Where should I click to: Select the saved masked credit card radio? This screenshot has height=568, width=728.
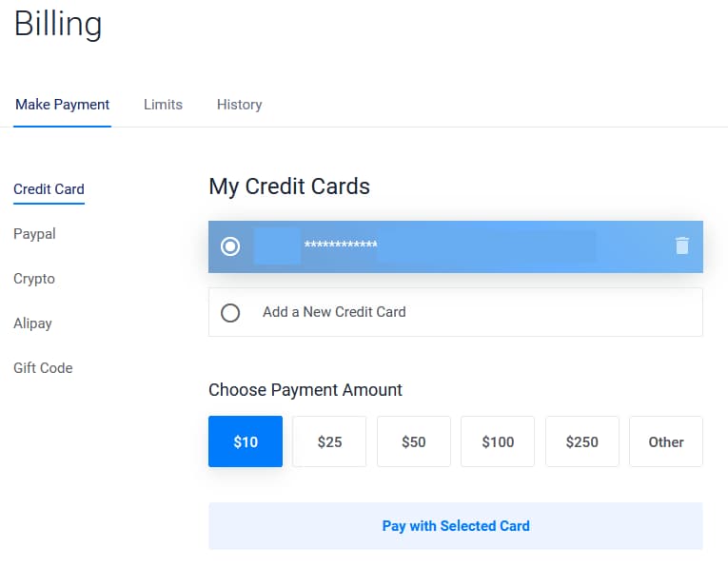[x=230, y=246]
